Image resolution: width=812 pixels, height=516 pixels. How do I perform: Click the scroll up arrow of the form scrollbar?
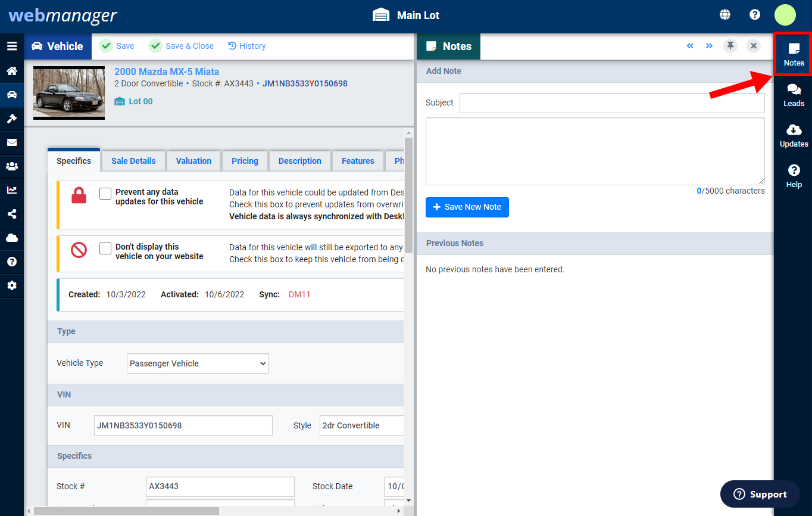click(408, 133)
